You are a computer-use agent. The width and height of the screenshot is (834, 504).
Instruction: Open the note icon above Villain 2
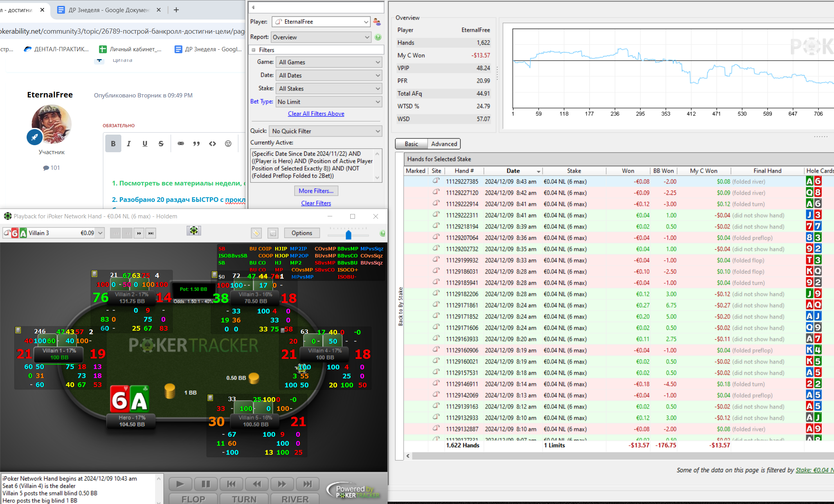click(x=94, y=274)
